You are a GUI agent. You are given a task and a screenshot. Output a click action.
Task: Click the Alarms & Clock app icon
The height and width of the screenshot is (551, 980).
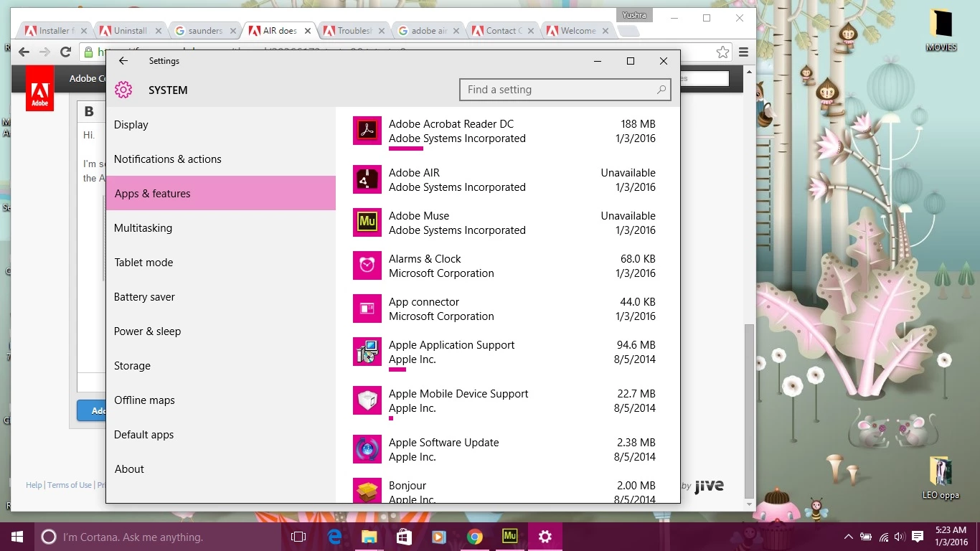367,265
